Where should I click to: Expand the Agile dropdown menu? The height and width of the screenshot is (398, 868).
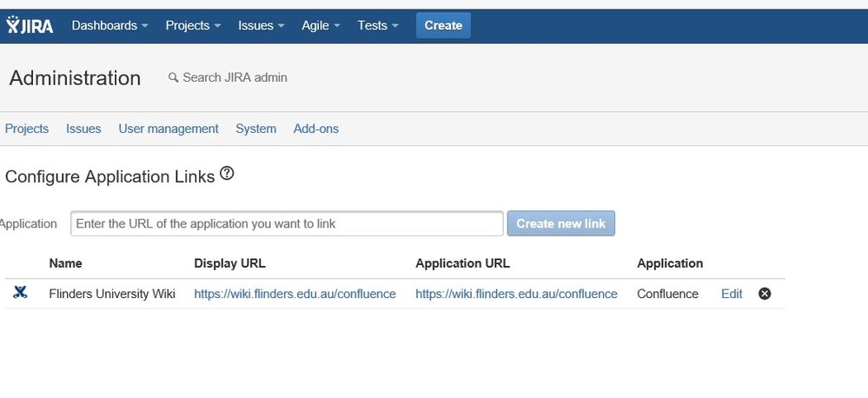[321, 25]
